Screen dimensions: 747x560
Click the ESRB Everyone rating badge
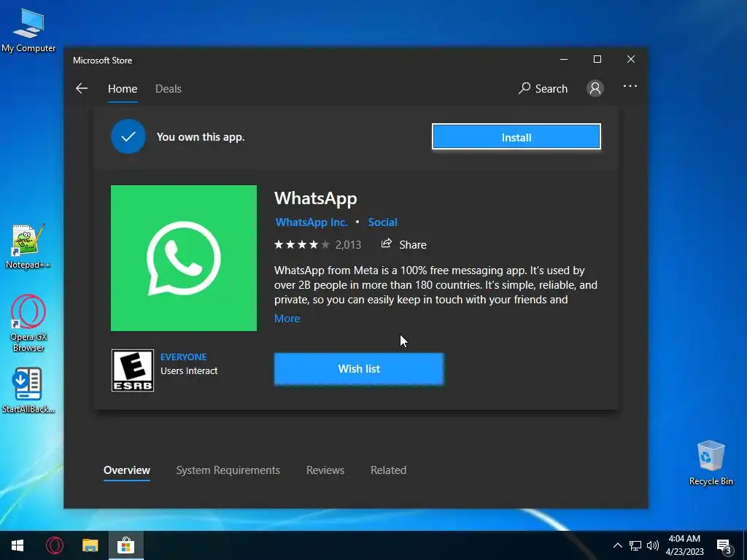[133, 370]
